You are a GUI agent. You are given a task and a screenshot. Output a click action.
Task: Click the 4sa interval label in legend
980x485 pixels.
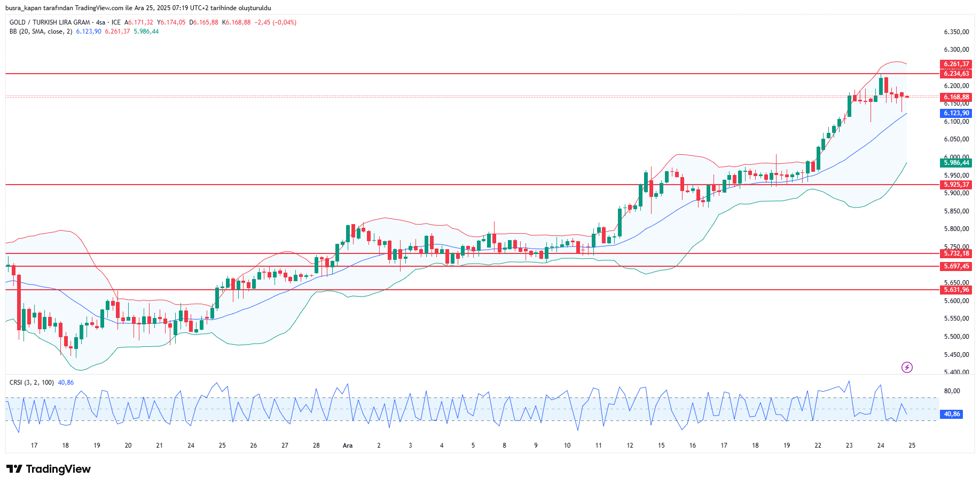coord(100,22)
